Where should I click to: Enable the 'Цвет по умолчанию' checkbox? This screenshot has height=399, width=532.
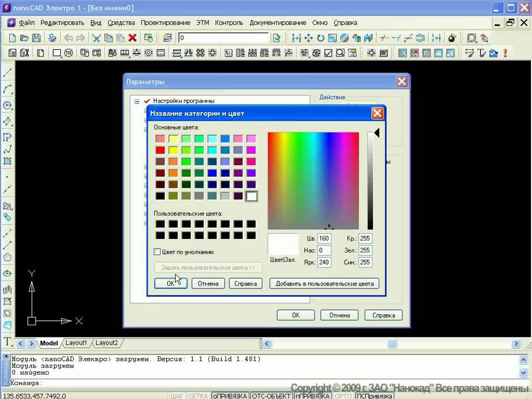[x=157, y=252]
